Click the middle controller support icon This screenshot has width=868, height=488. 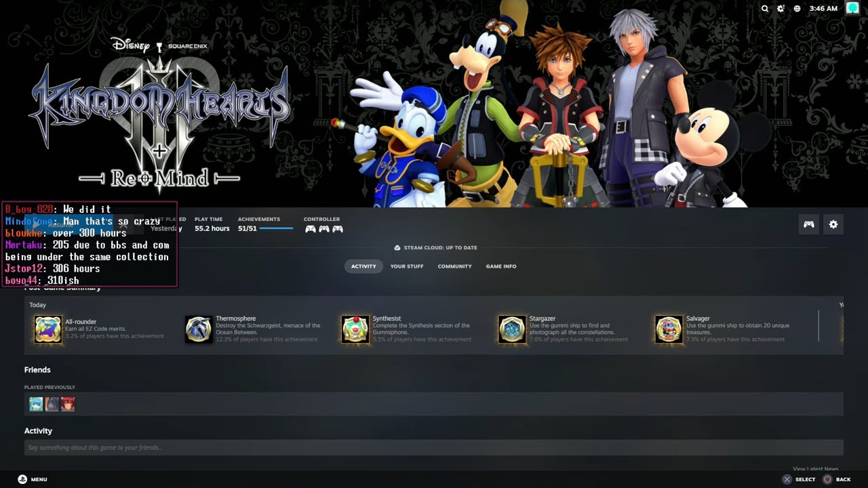click(324, 229)
